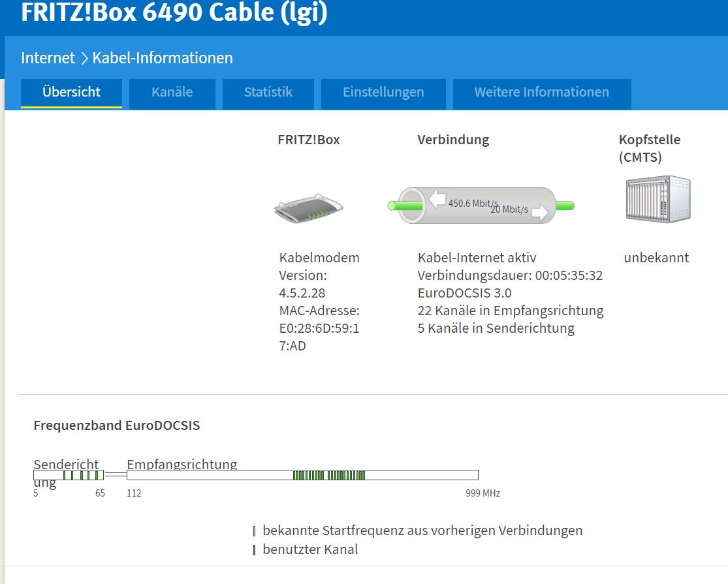The image size is (728, 584).
Task: Click the 'FRITZ!Box' column heading
Action: (x=309, y=140)
